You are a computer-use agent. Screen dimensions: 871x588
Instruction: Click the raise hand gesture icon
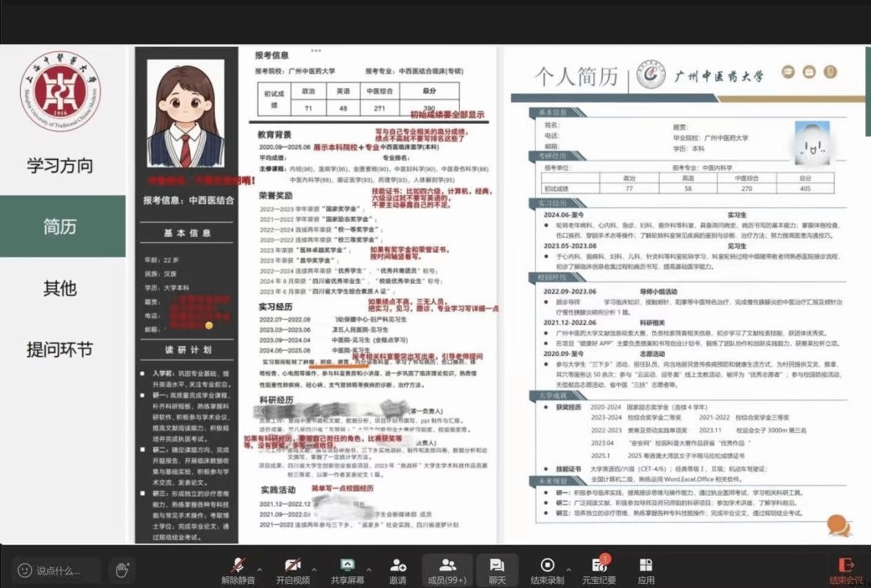pyautogui.click(x=122, y=569)
